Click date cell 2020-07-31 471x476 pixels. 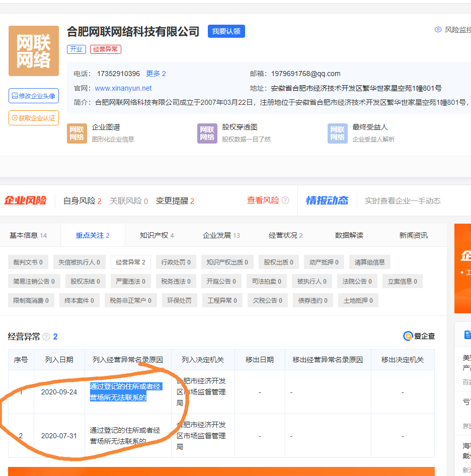pos(59,436)
